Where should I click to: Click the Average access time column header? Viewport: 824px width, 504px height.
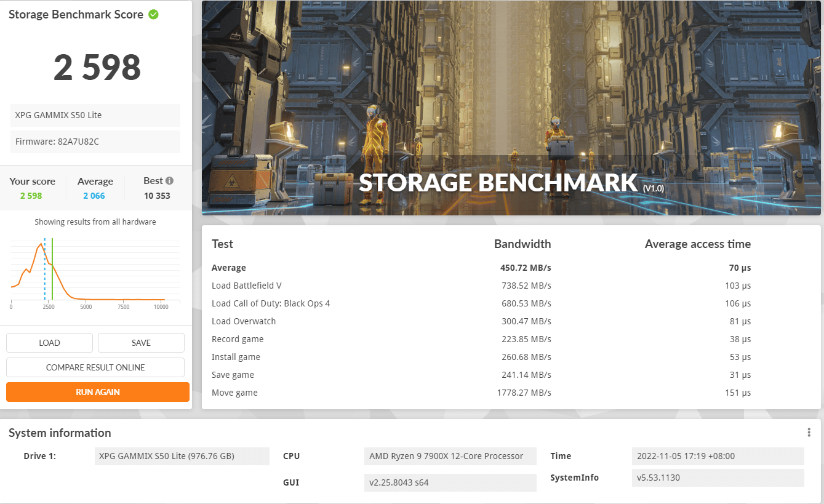coord(698,244)
